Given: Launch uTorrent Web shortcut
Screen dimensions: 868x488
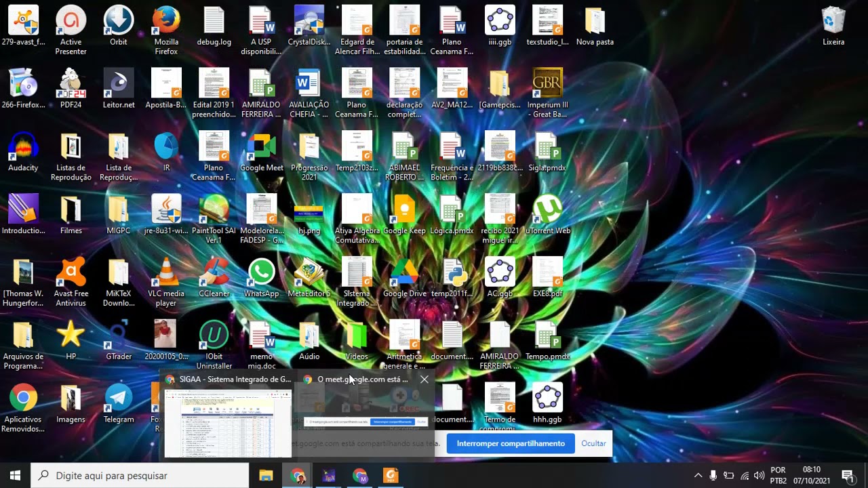Looking at the screenshot, I should point(547,215).
